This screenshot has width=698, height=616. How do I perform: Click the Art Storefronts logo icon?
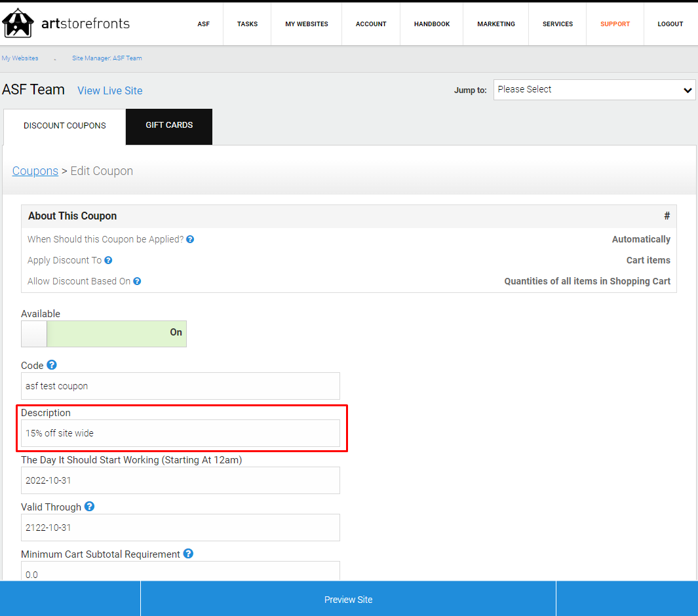18,22
